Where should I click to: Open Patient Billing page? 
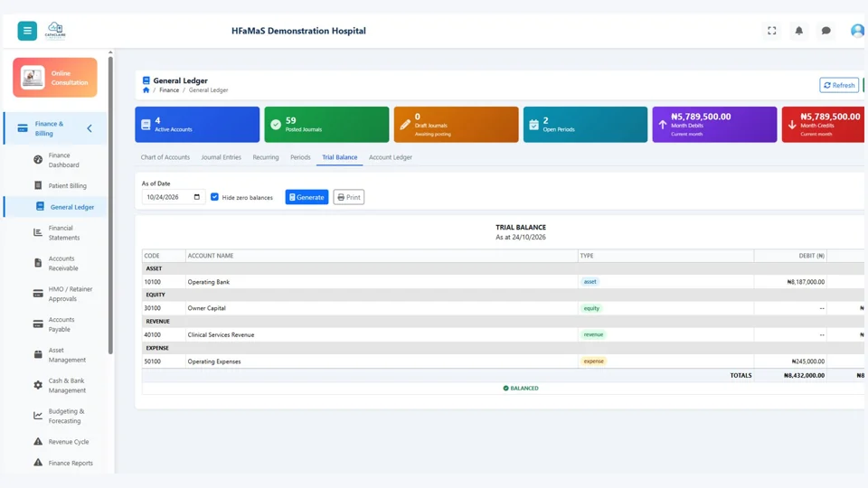pos(67,186)
